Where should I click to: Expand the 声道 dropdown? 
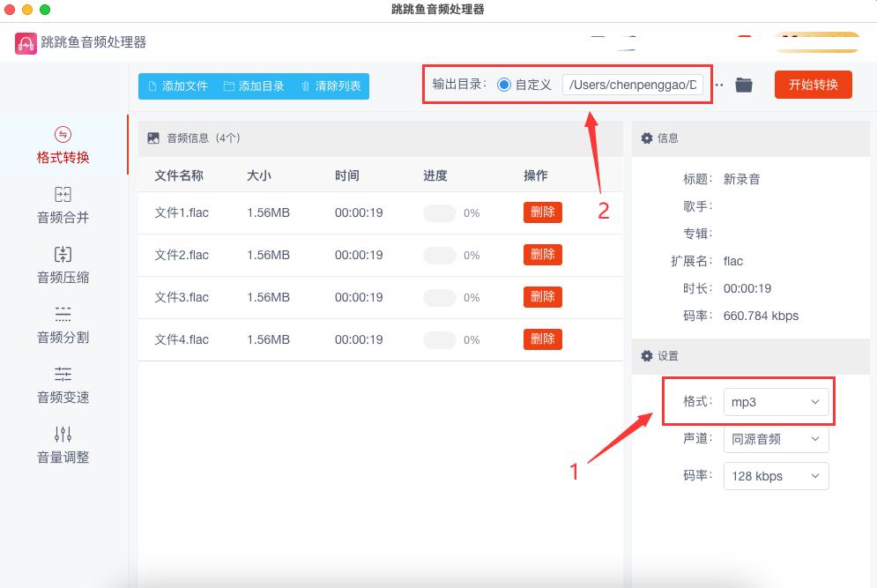point(777,438)
